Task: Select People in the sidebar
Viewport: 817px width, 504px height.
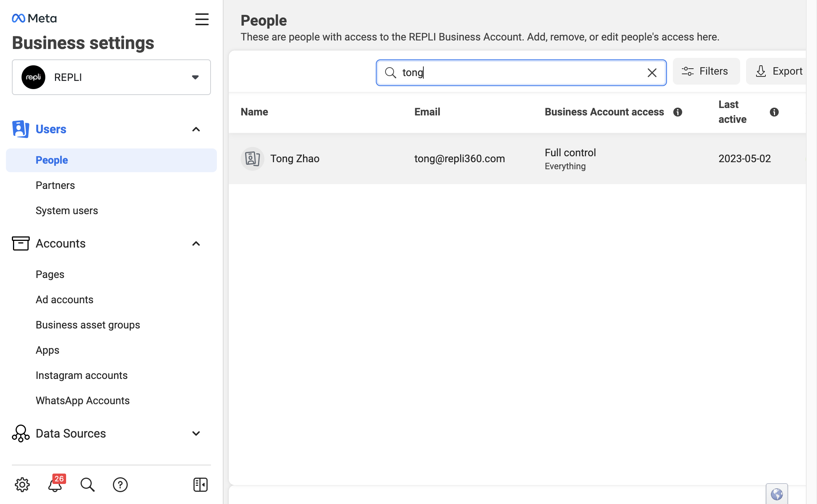Action: 111,160
